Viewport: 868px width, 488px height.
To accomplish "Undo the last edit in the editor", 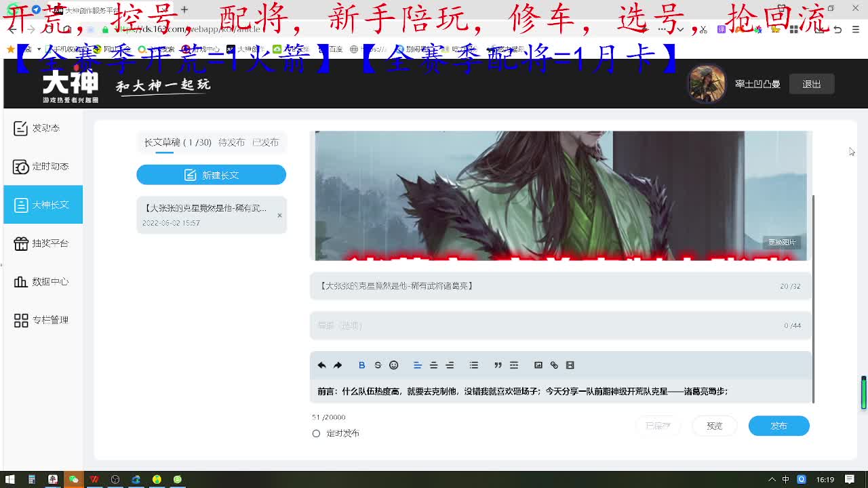I will (x=321, y=365).
